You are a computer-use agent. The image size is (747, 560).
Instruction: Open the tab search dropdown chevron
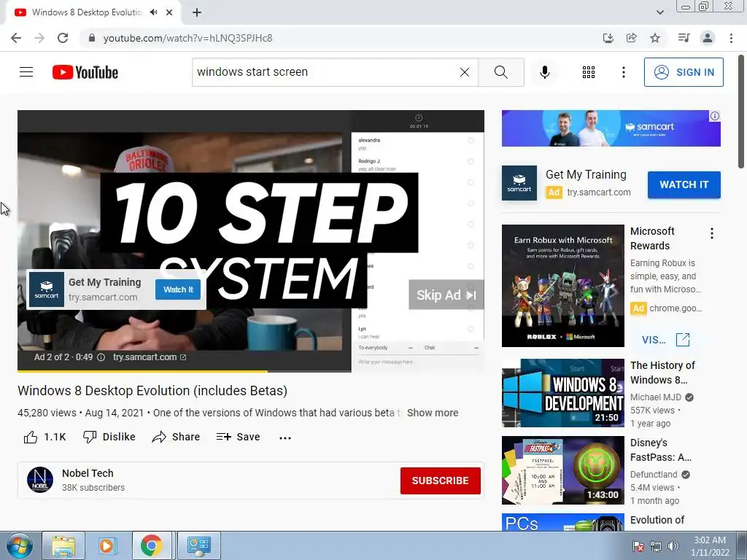click(659, 12)
